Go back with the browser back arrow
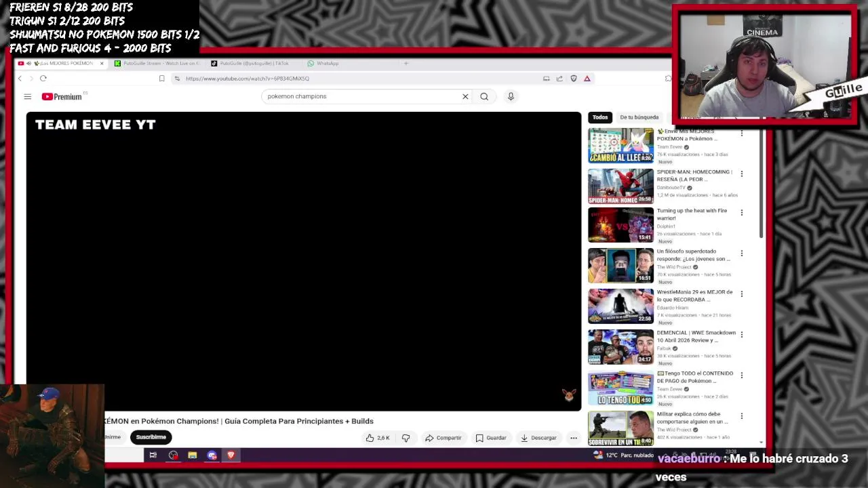The height and width of the screenshot is (488, 868). pos(20,79)
